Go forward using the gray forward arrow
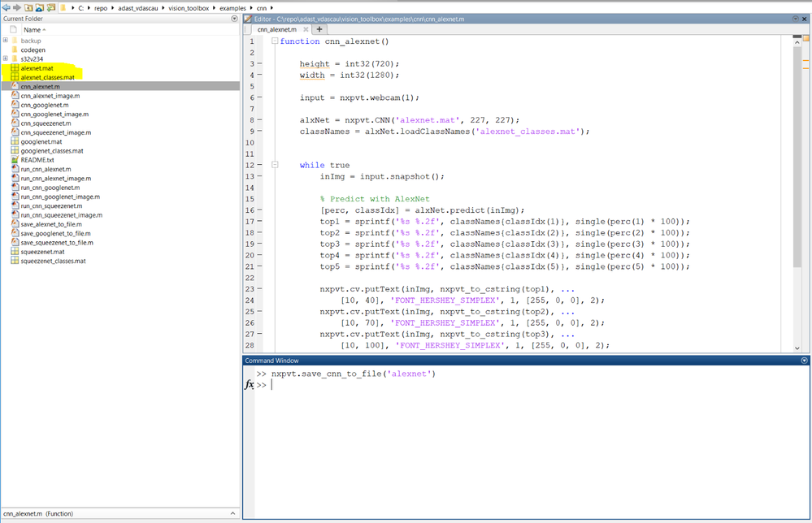812x523 pixels. (16, 8)
